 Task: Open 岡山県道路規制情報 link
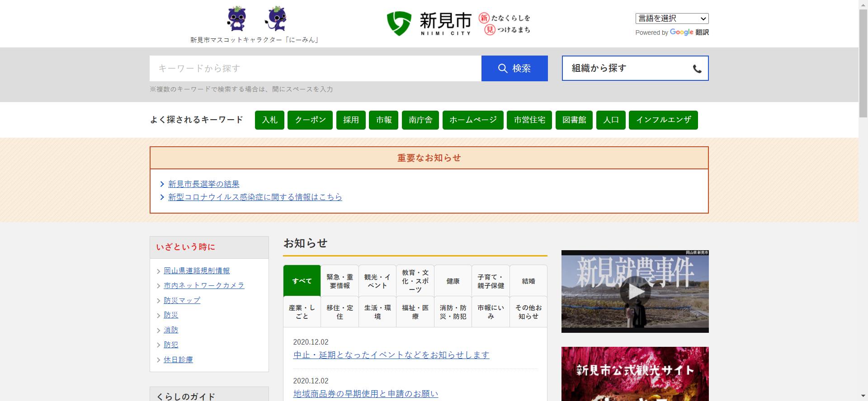point(197,270)
